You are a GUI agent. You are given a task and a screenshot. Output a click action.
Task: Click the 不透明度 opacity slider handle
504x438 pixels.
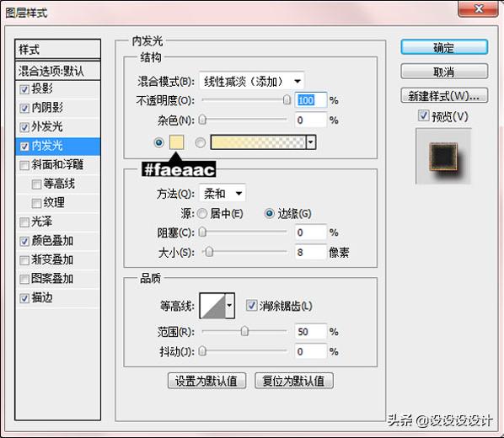[x=287, y=100]
